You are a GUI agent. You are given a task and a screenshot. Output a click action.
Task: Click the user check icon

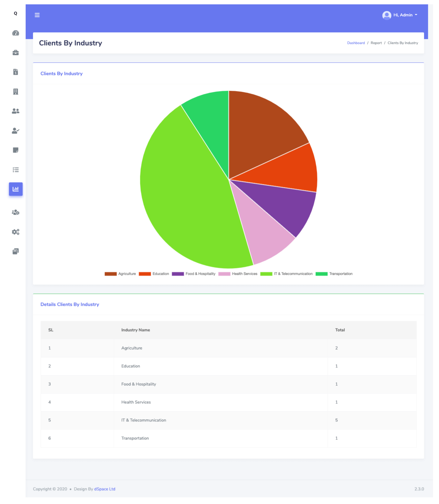16,131
